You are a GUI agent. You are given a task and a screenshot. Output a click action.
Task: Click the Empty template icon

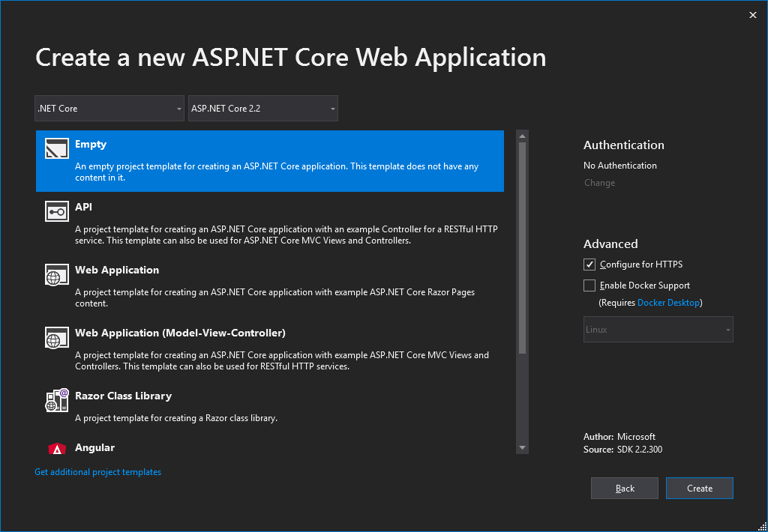(57, 149)
